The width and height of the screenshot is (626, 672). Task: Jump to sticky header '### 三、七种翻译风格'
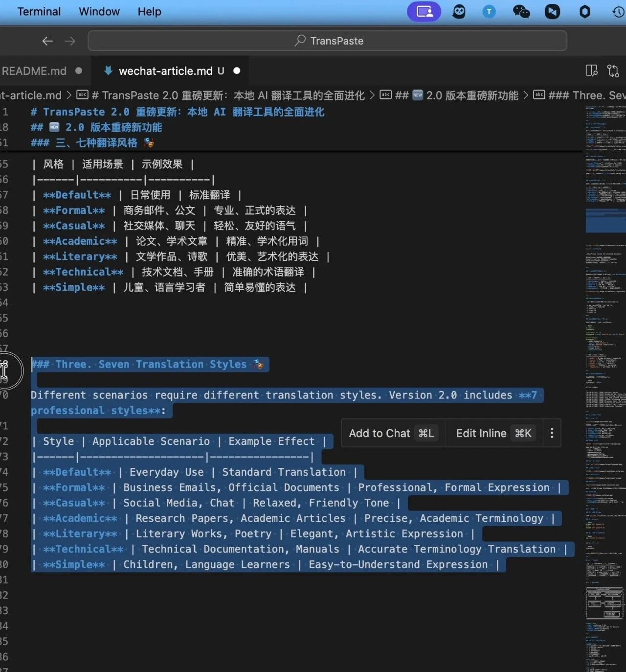(92, 143)
